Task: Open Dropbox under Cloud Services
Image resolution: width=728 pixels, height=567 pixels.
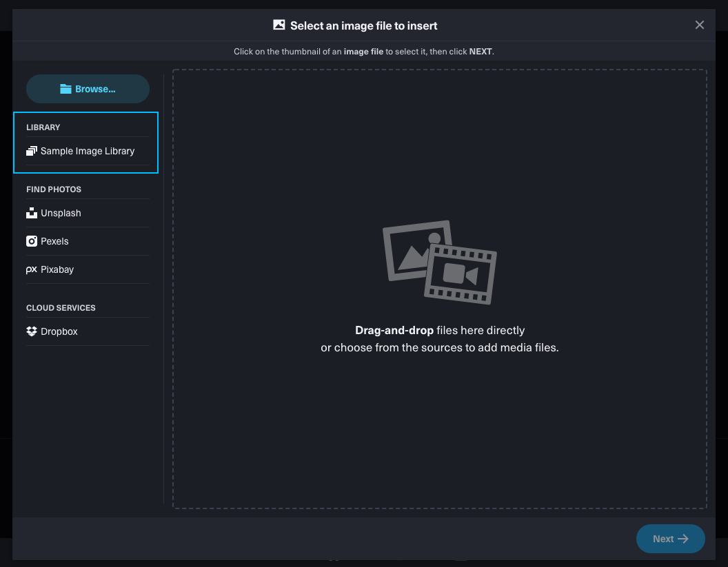Action: (59, 331)
